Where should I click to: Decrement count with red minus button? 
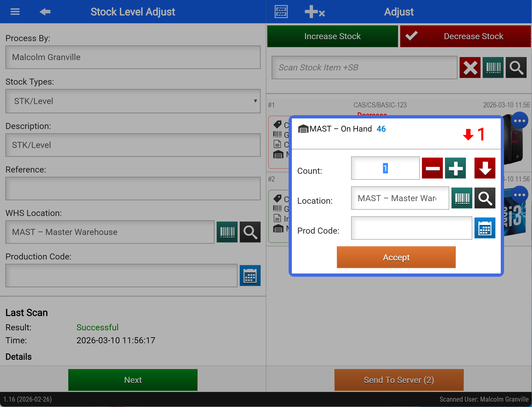tap(432, 168)
